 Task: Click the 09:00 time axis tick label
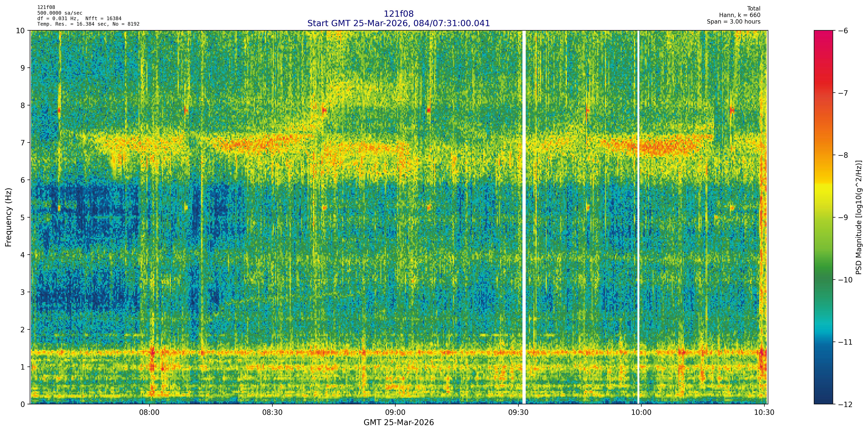coord(395,412)
